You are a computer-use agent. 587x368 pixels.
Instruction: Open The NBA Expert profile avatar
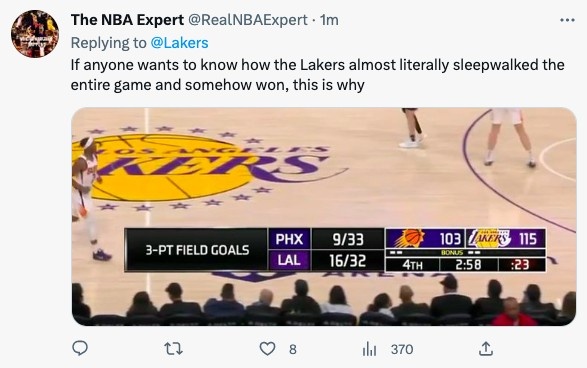35,34
